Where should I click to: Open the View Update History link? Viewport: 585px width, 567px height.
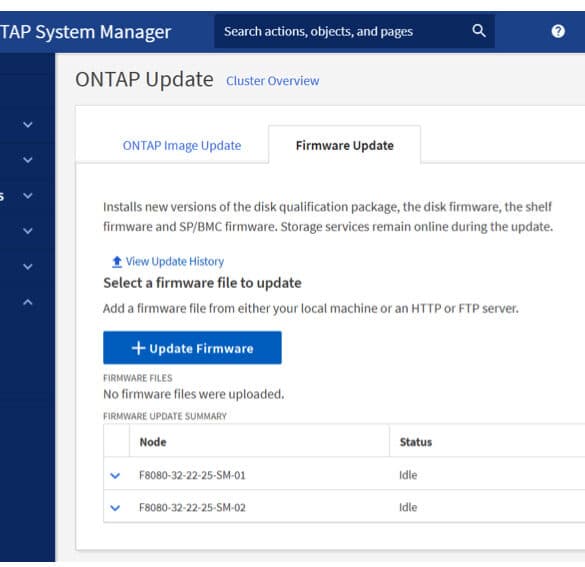pyautogui.click(x=175, y=261)
